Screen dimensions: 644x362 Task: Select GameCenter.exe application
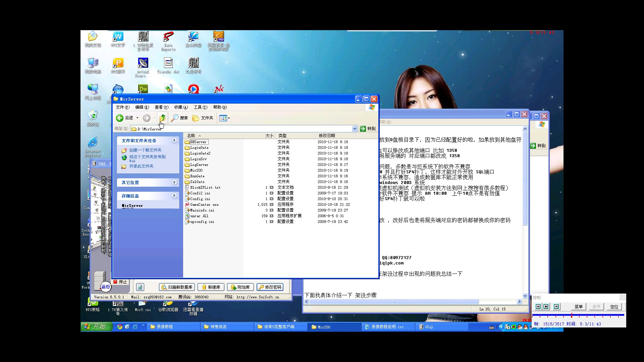coord(202,204)
